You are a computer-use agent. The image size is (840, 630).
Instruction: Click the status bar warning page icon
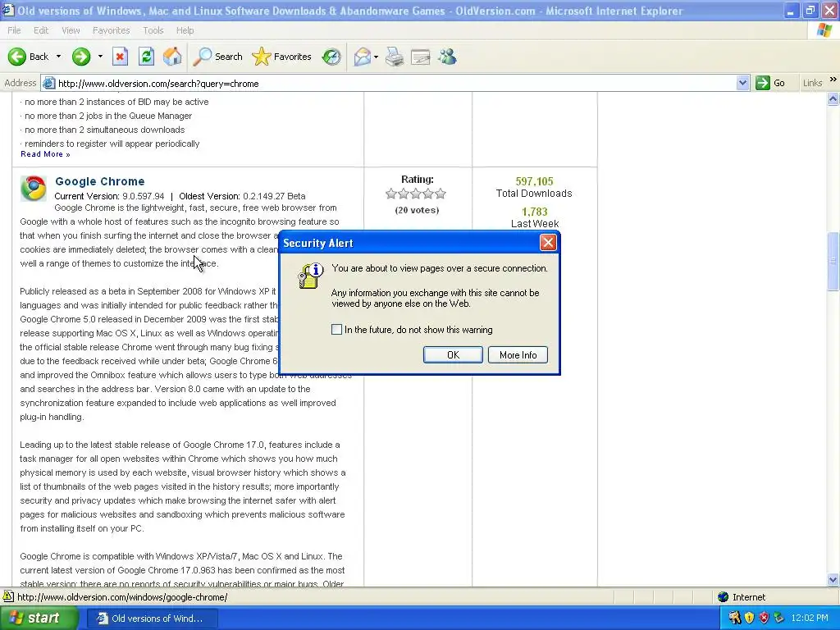(x=7, y=596)
